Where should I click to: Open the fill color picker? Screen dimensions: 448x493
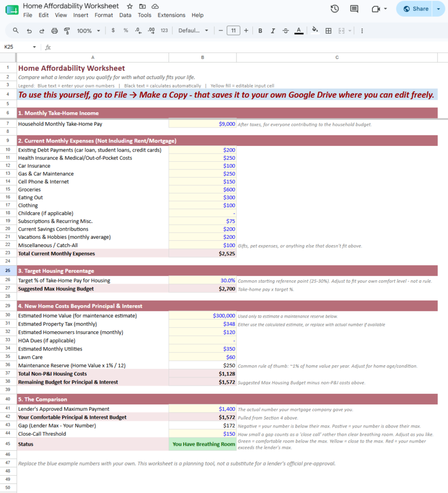point(315,30)
